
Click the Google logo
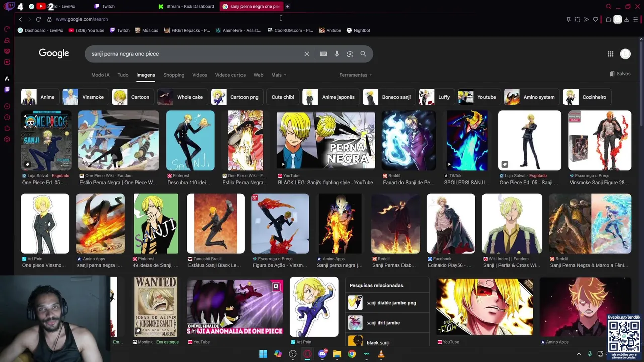54,53
